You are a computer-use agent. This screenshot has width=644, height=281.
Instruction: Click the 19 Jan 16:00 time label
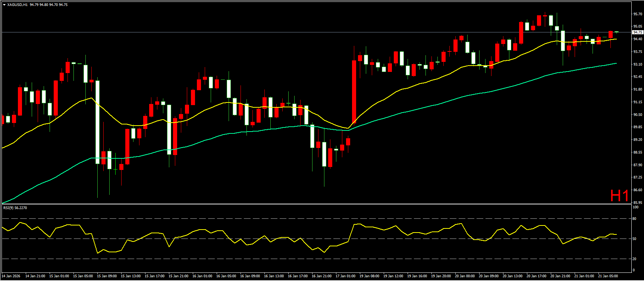coord(417,276)
